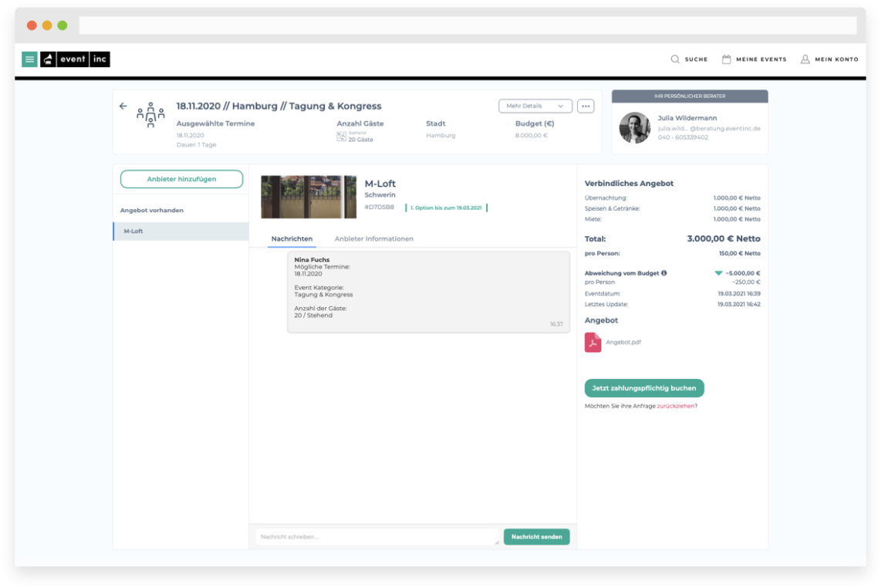The height and width of the screenshot is (588, 881).
Task: Click the Verbindliches Angebot heading
Action: point(629,183)
